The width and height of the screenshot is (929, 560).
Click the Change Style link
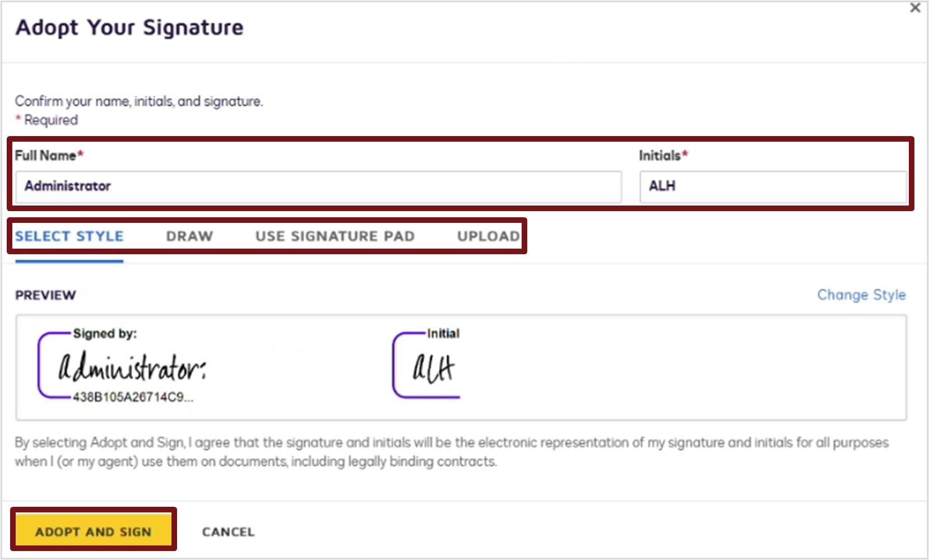(x=861, y=295)
